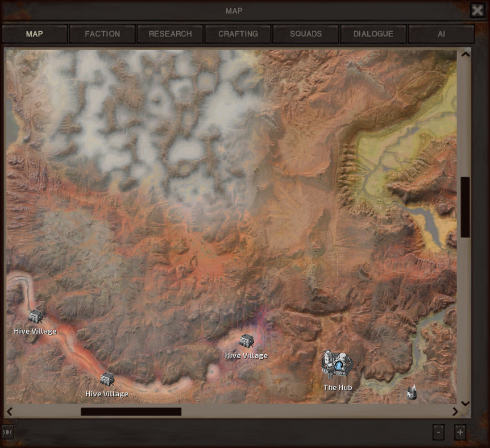Click the horizontal scrollbar right arrow
Screen dimensions: 490x448
[x=455, y=412]
